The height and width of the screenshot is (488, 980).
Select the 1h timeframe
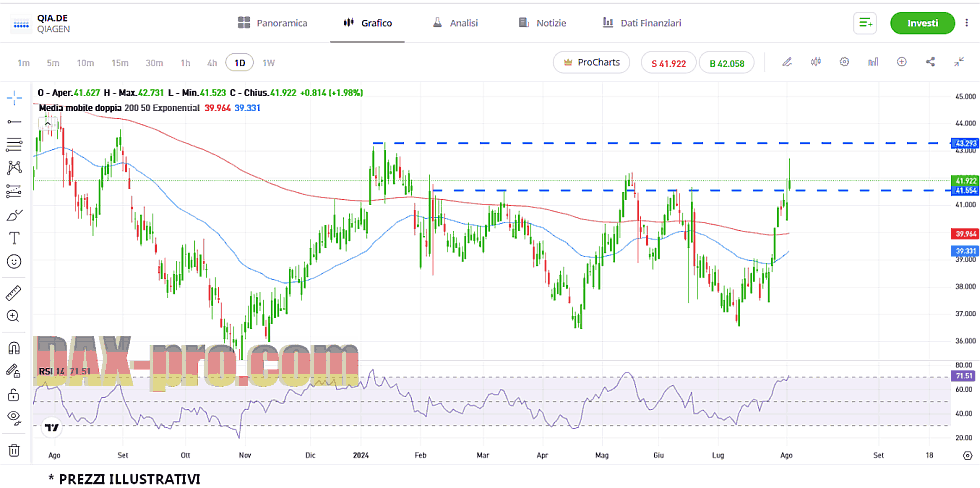click(186, 62)
